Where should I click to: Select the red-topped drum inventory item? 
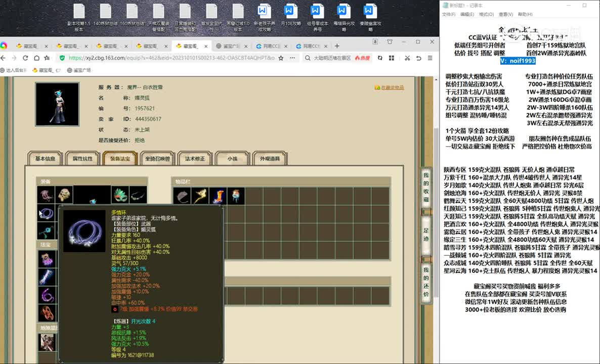tap(236, 196)
